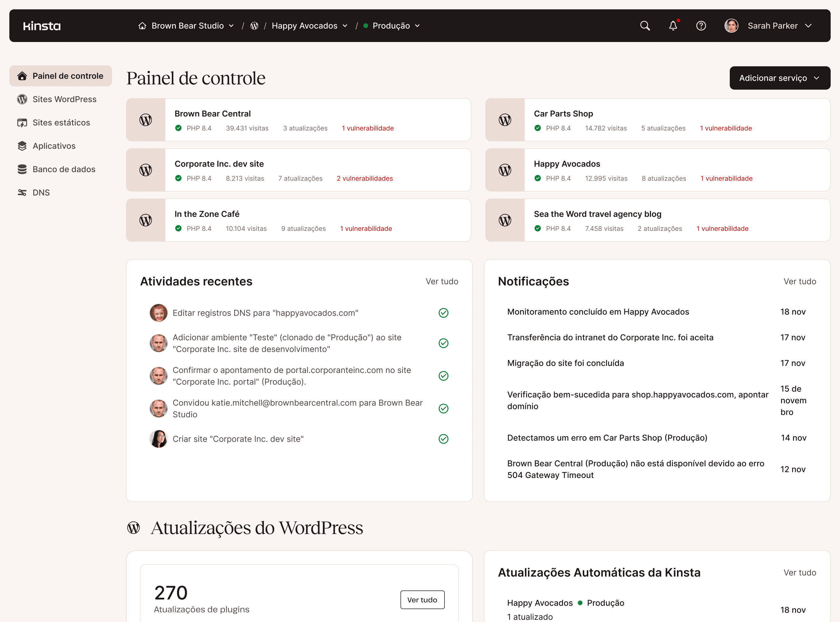Open the 1 vulnerabilidade link for Brown Bear Central

point(368,128)
